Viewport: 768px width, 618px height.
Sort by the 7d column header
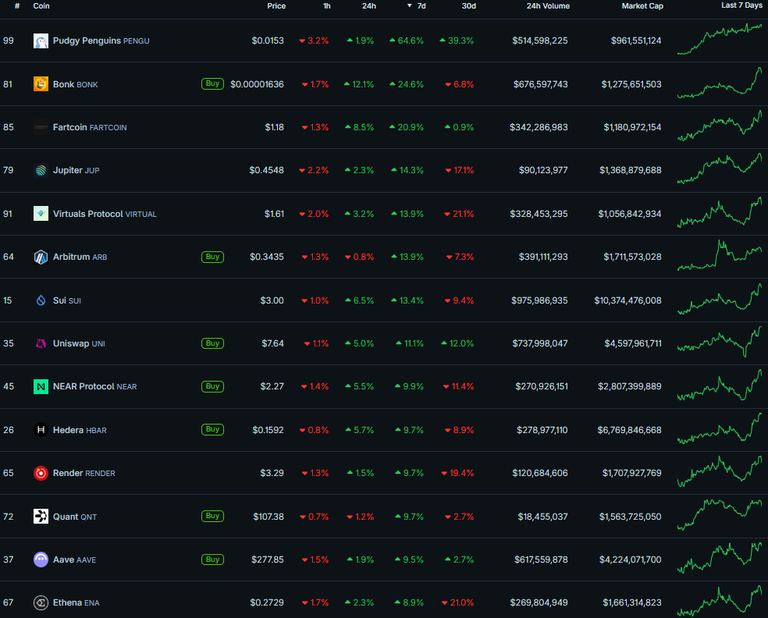[x=417, y=6]
